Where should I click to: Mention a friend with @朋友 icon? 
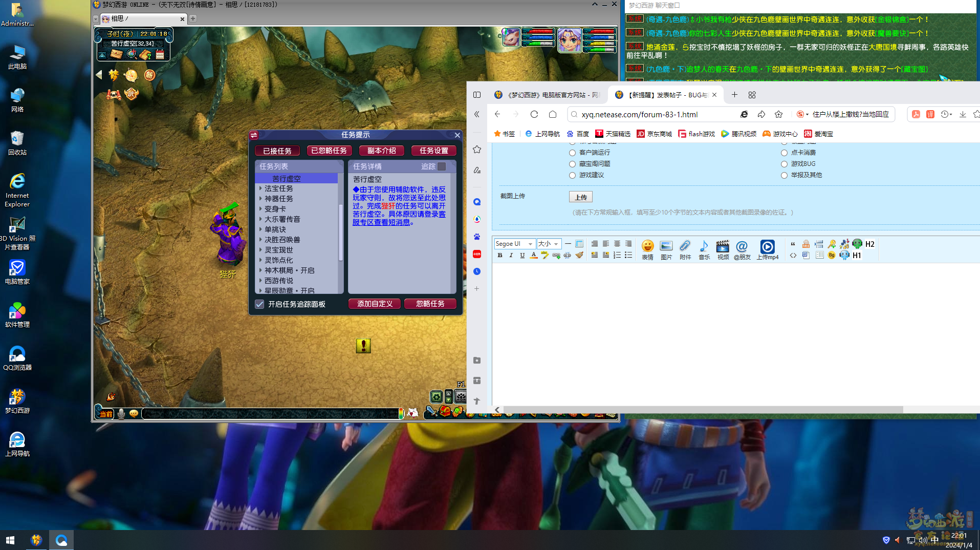tap(742, 249)
